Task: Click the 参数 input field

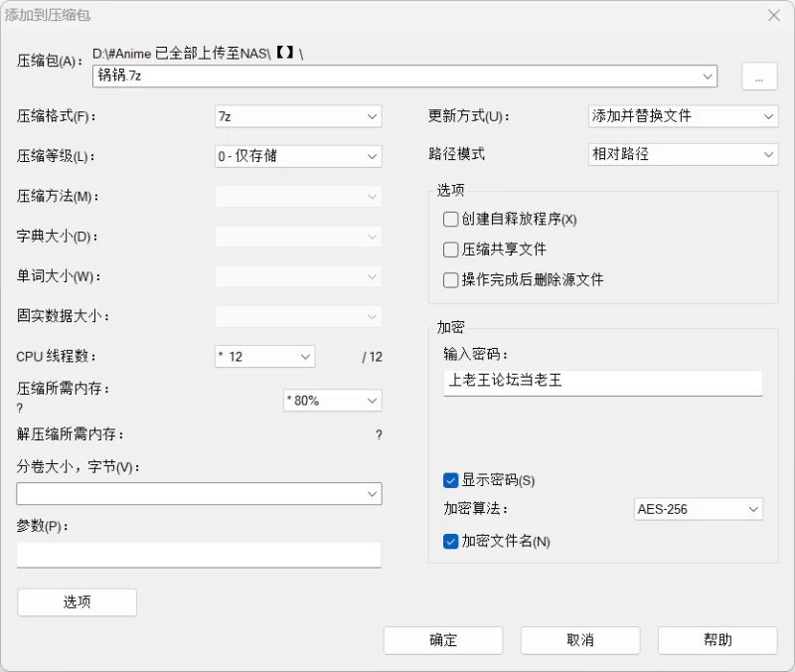Action: 199,555
